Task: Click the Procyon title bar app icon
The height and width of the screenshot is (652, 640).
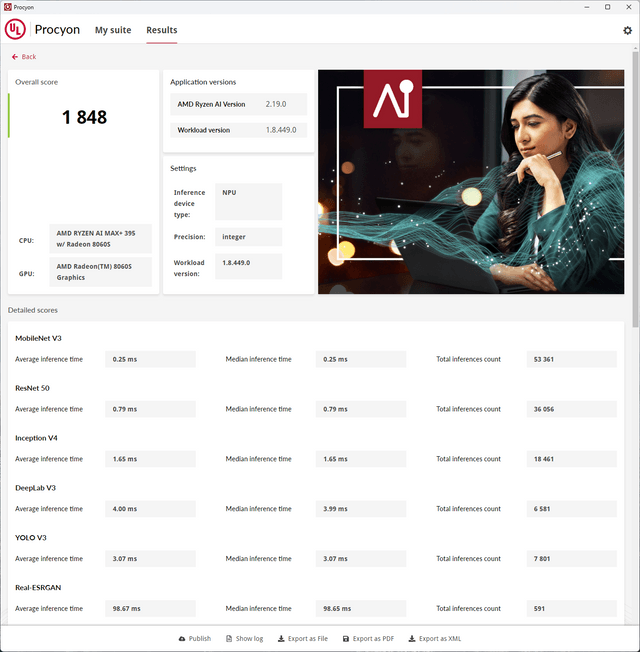Action: (7, 7)
